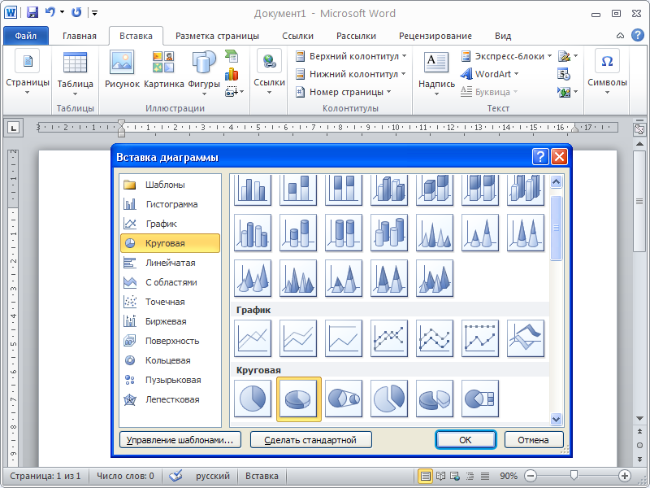Select the basic line chart type

click(253, 338)
